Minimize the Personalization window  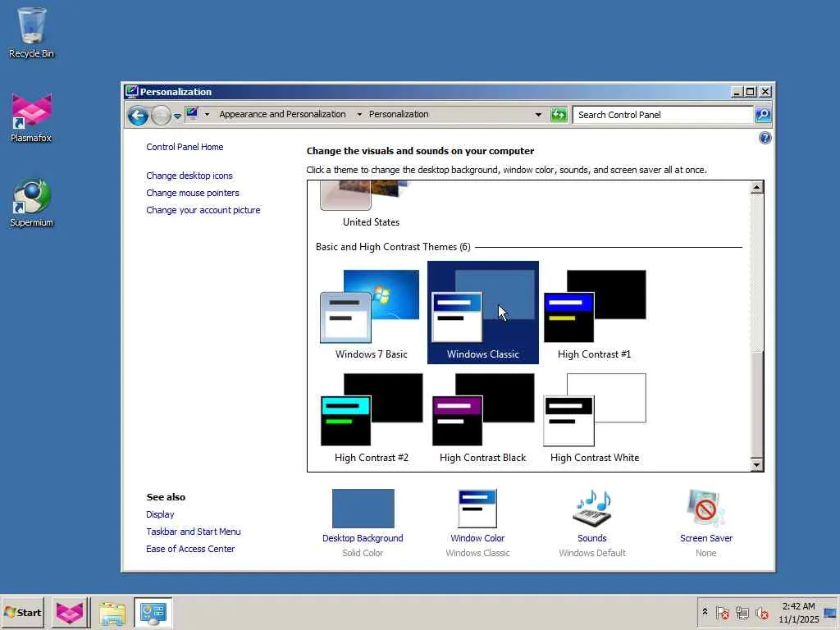tap(736, 92)
